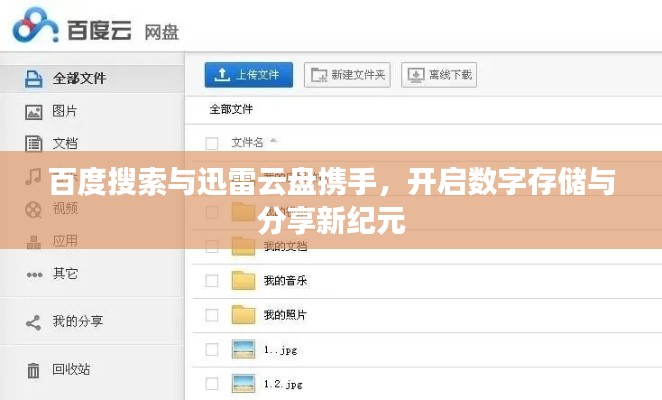Check the box for 我的音乐 folder
The image size is (662, 400).
tap(211, 281)
